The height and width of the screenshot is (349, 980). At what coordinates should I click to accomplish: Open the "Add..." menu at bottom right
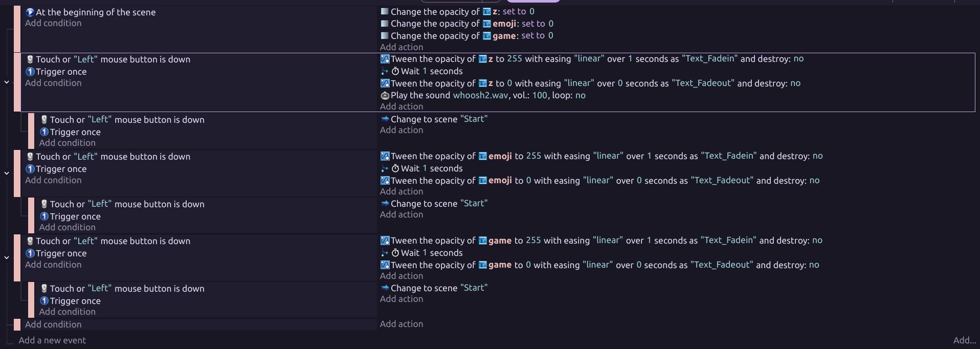click(965, 340)
